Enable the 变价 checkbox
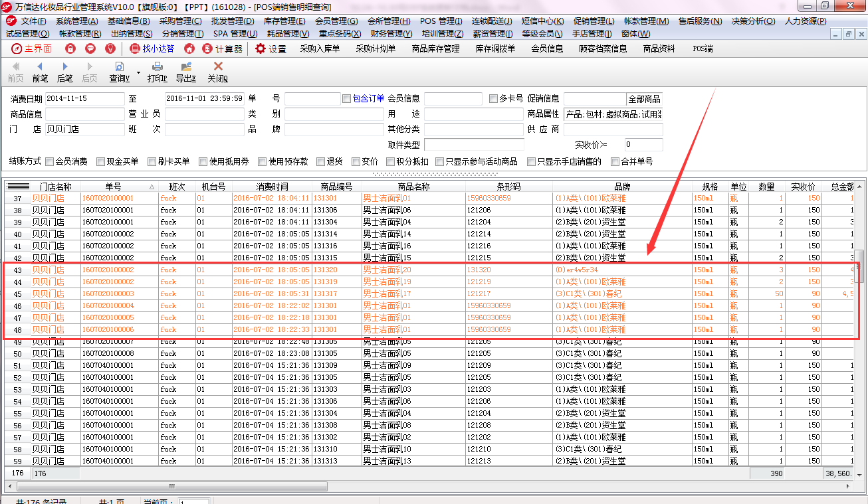This screenshot has height=504, width=868. [x=356, y=161]
